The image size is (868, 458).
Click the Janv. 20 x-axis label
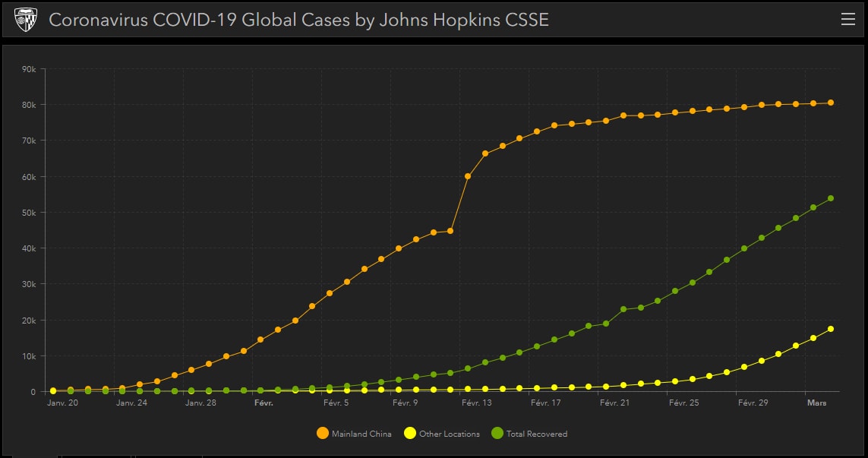click(x=62, y=403)
